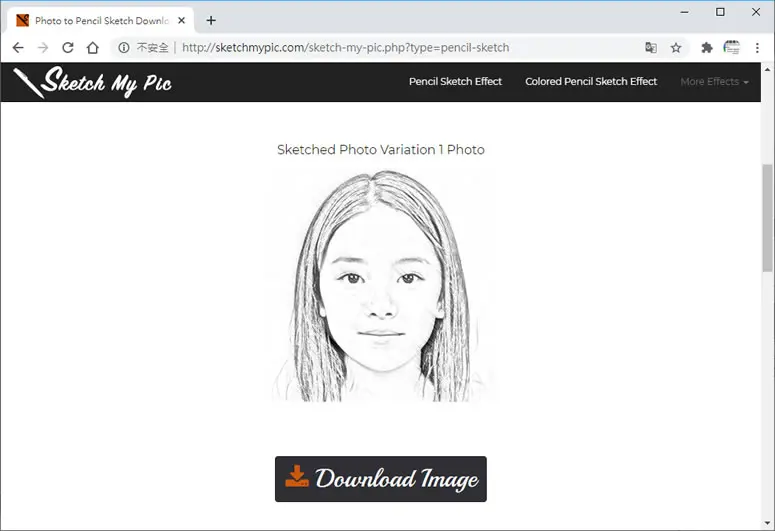Go to the browser home page icon
Image resolution: width=775 pixels, height=531 pixels.
(x=93, y=47)
